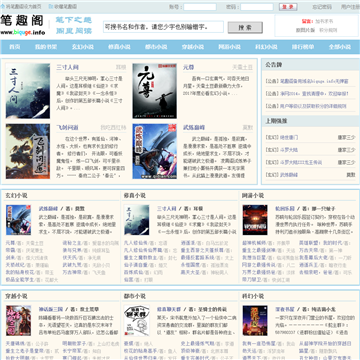360x360 pixels.
Task: Select 穿越小说 in the navigation bar
Action: [193, 47]
